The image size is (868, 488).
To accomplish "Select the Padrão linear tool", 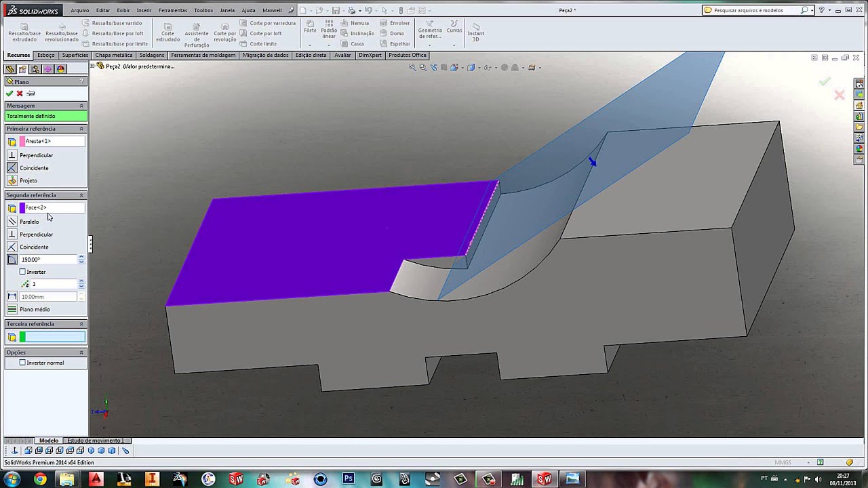I will (329, 30).
